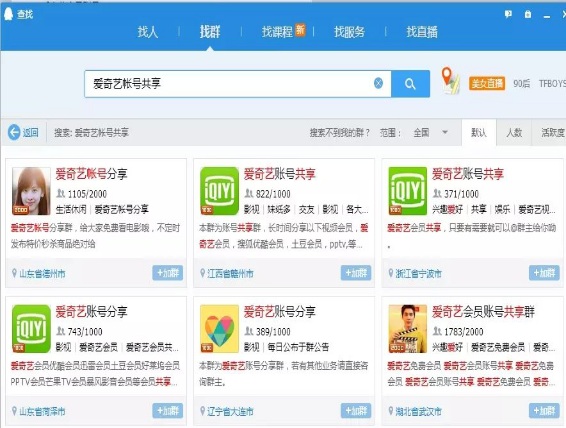Open the 爱奇艺账号共享 title of the 822/1000 group
Image resolution: width=566 pixels, height=428 pixels.
(280, 174)
